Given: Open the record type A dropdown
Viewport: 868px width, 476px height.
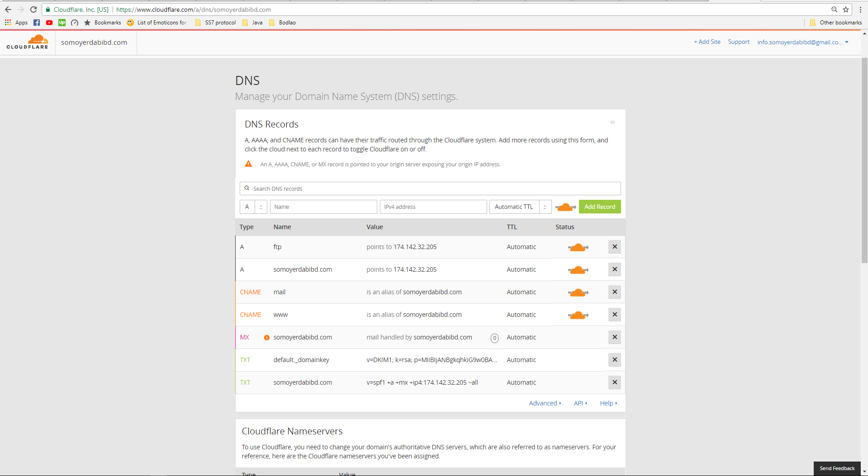Looking at the screenshot, I should coord(253,207).
